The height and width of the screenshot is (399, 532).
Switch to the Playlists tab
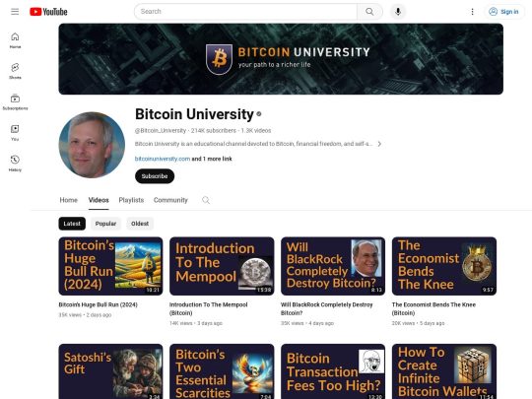pyautogui.click(x=131, y=200)
